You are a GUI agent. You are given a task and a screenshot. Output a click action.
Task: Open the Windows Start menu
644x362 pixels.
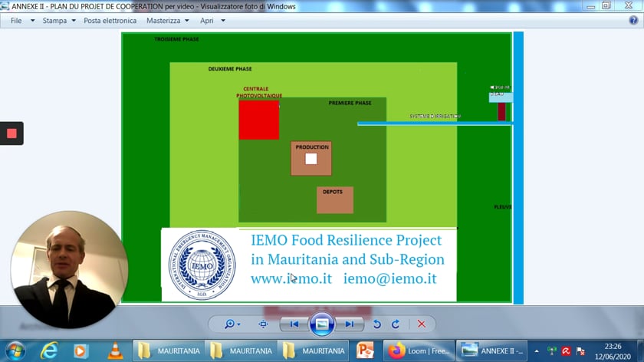click(x=15, y=351)
